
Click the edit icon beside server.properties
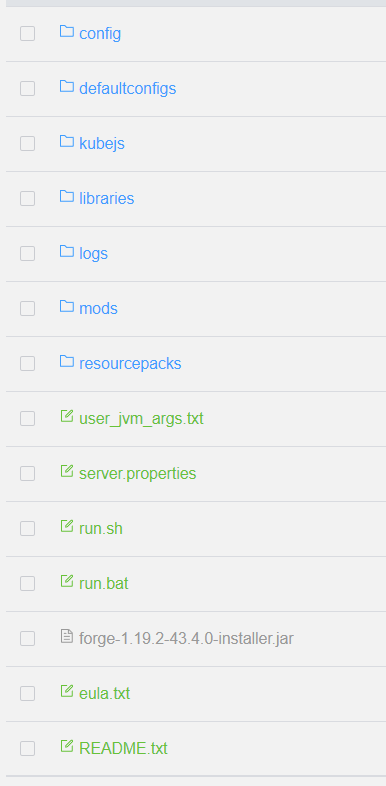point(67,471)
